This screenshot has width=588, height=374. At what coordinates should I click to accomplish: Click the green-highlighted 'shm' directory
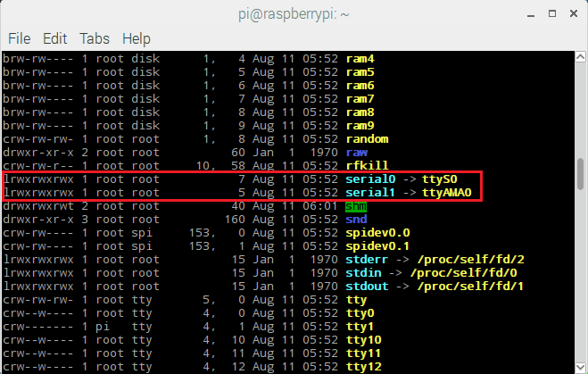[356, 206]
